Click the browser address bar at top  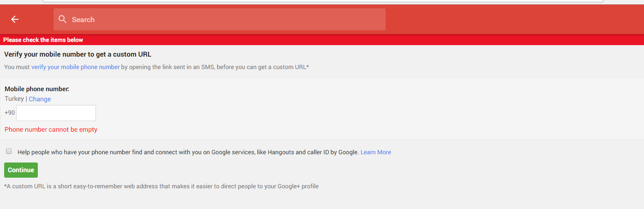click(323, 1)
